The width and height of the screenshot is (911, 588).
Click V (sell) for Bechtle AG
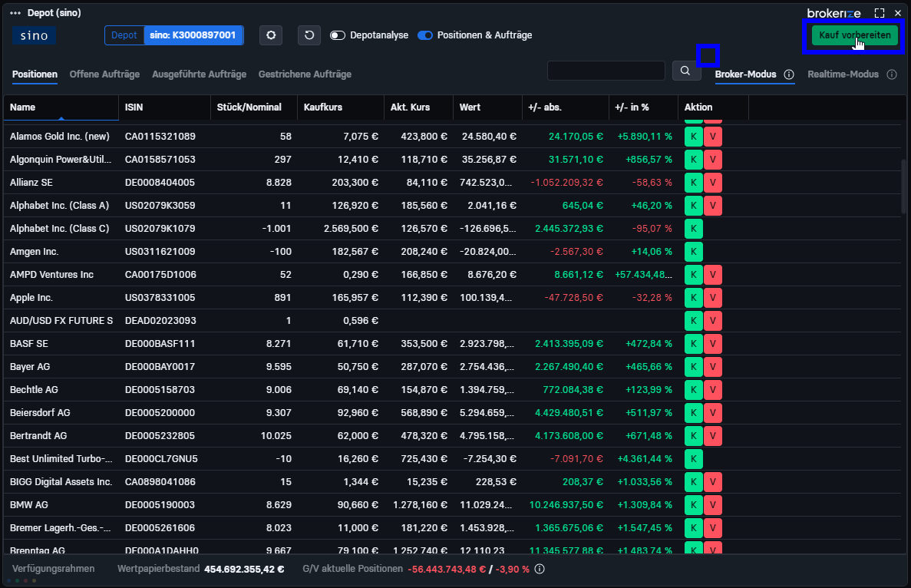pos(713,390)
